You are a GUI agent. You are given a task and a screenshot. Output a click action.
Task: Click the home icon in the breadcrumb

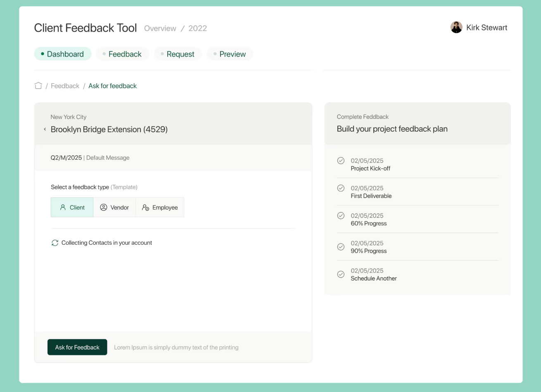point(38,85)
